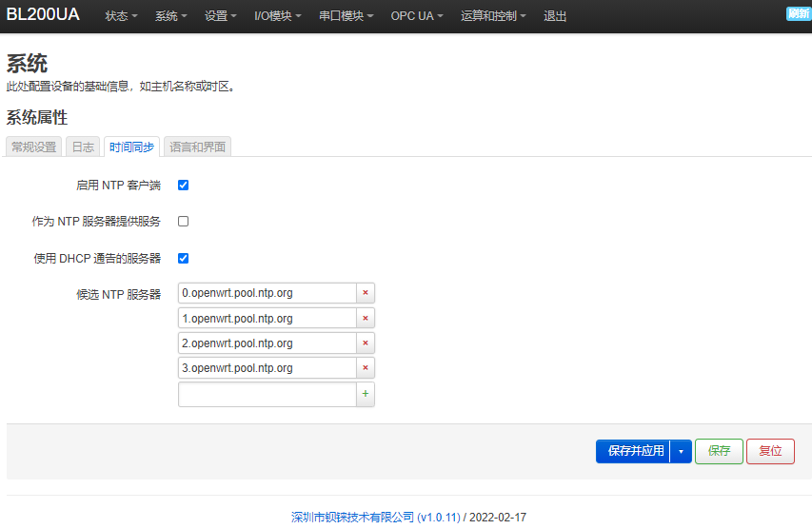Open the 设置 dropdown menu
Viewport: 812px width, 529px height.
tap(220, 16)
